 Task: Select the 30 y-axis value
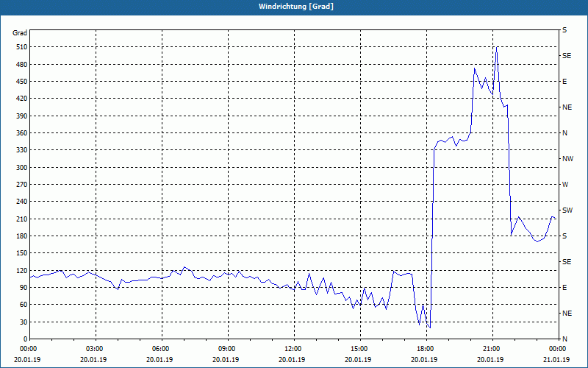coord(23,322)
